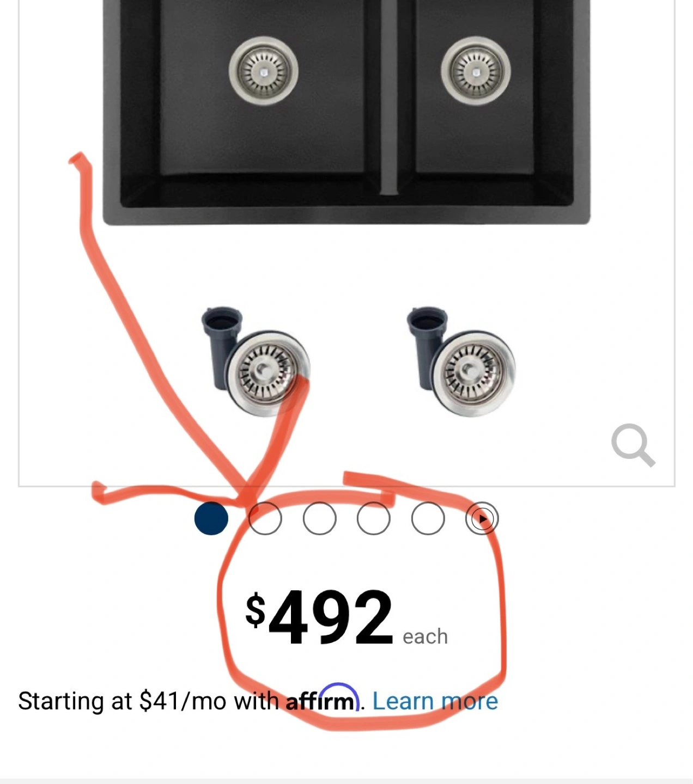
Task: Tap the right sink basin strainer
Action: 476,71
